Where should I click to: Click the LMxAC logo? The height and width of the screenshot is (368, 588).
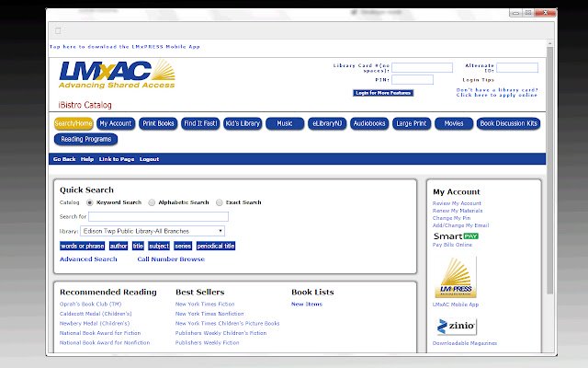117,74
